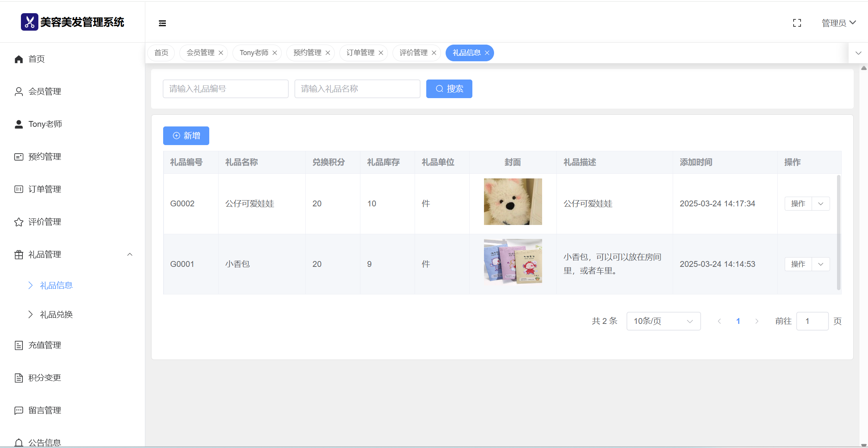The width and height of the screenshot is (868, 448).
Task: Collapse the sidebar with the hamburger icon
Action: 162,23
